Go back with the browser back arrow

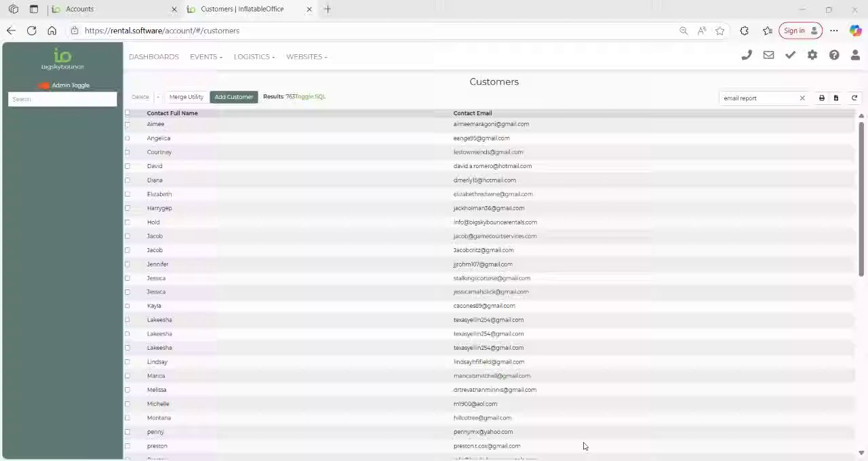[x=11, y=31]
